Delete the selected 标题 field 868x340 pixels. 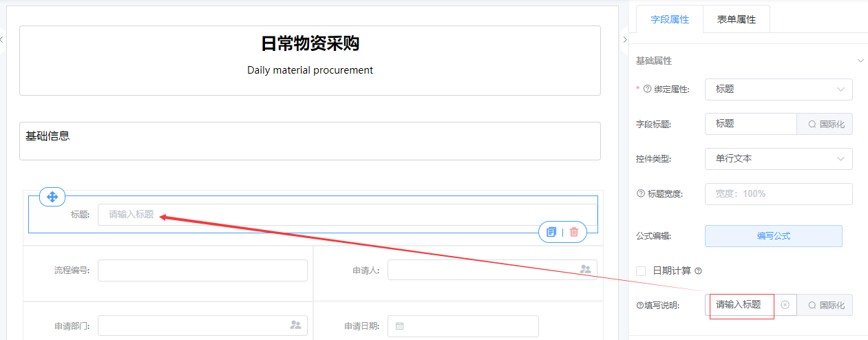(574, 232)
